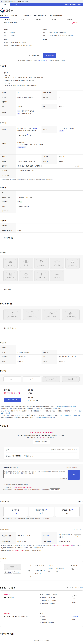The width and height of the screenshot is (83, 644).
Task: Click the 차량유지비 welfare icon
Action: pos(42,263)
